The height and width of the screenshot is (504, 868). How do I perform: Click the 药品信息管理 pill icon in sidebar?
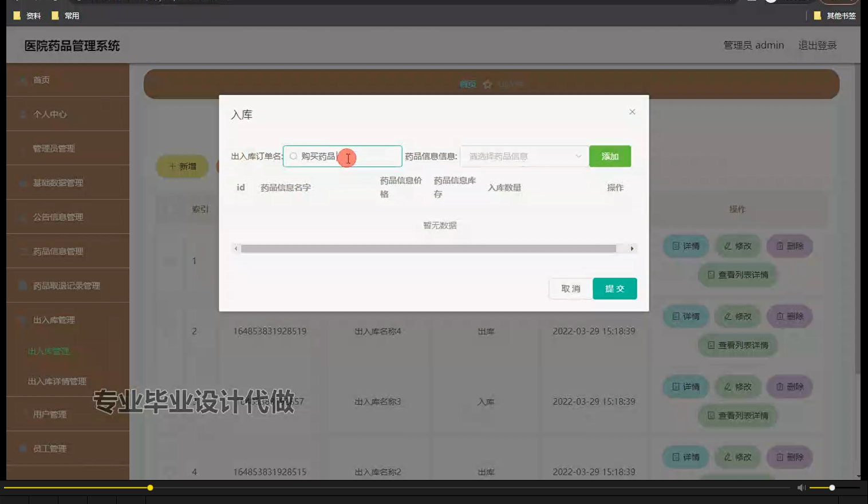tap(22, 251)
